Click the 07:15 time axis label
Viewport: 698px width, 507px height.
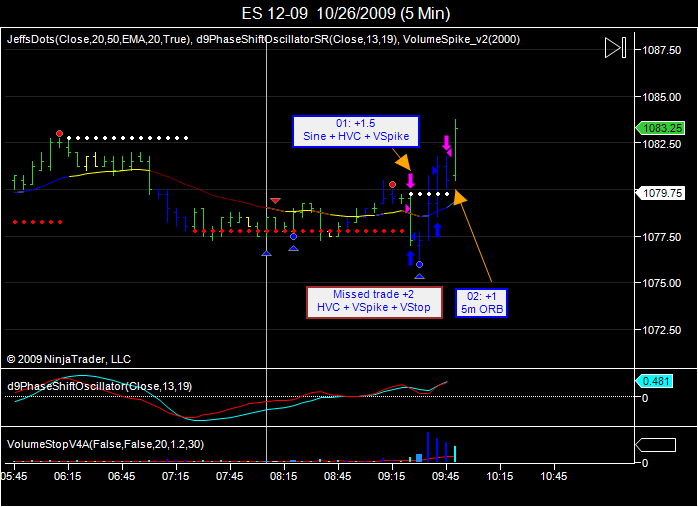pyautogui.click(x=176, y=477)
